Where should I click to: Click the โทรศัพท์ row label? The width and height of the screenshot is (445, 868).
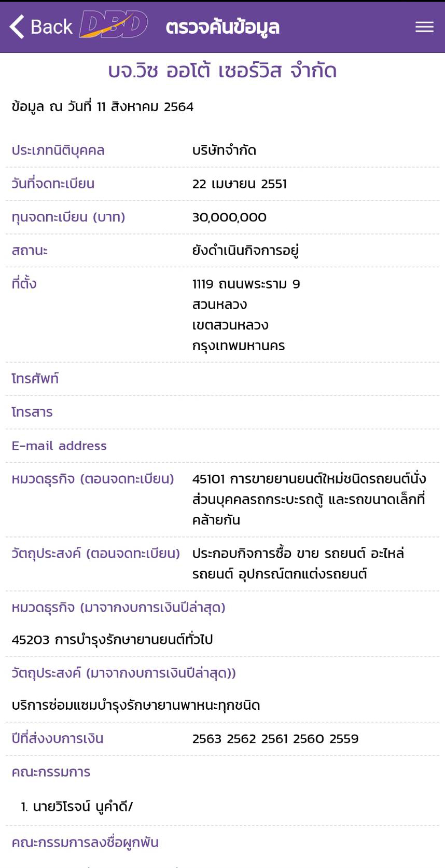click(x=35, y=379)
